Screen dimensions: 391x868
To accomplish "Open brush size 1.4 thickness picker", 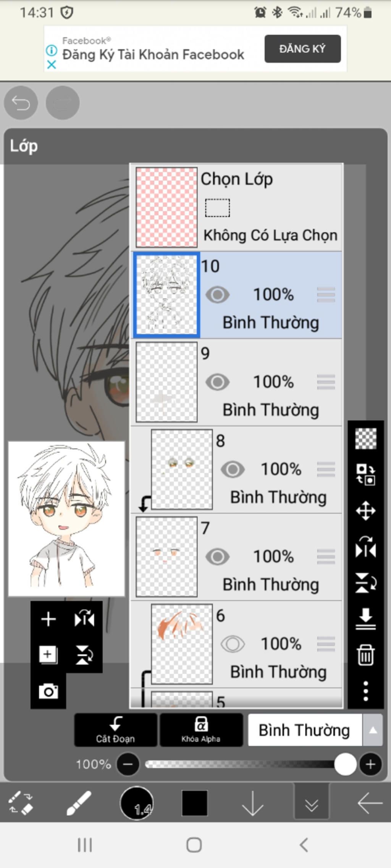I will (137, 803).
